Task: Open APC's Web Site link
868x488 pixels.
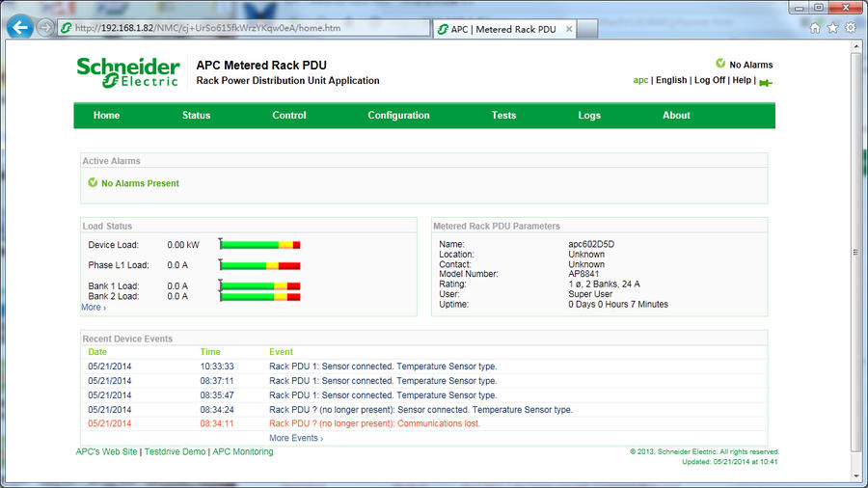Action: [x=107, y=451]
